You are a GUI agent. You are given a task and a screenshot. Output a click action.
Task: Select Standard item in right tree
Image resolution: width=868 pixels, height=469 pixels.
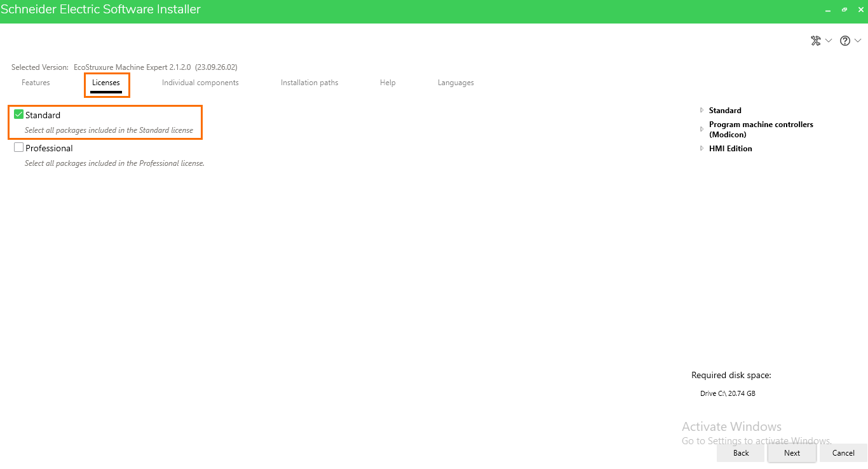(x=725, y=110)
